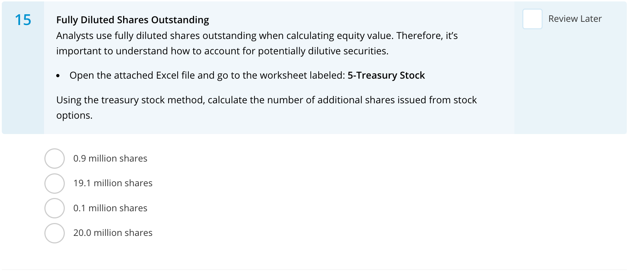Click the radio circle beside 0.9 million shares
This screenshot has height=272, width=644.
54,159
